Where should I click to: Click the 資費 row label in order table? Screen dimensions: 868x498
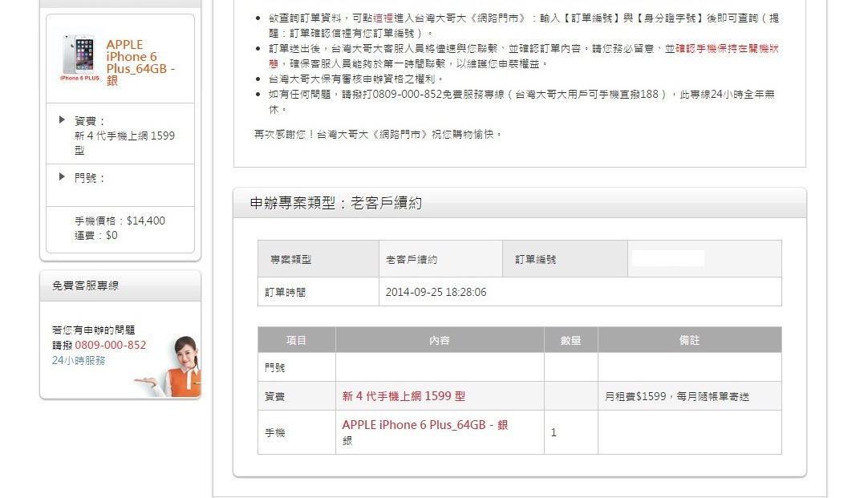point(296,396)
